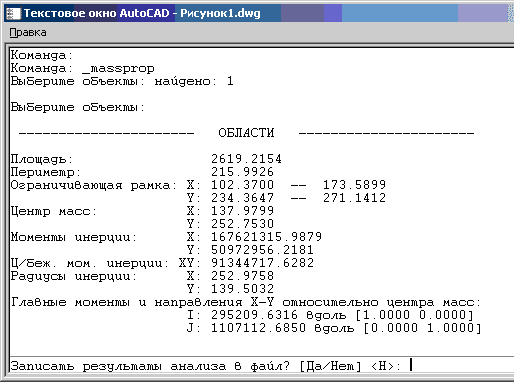The width and height of the screenshot is (514, 382).
Task: Click bounding box Y minimum 234.3647
Action: pos(242,198)
